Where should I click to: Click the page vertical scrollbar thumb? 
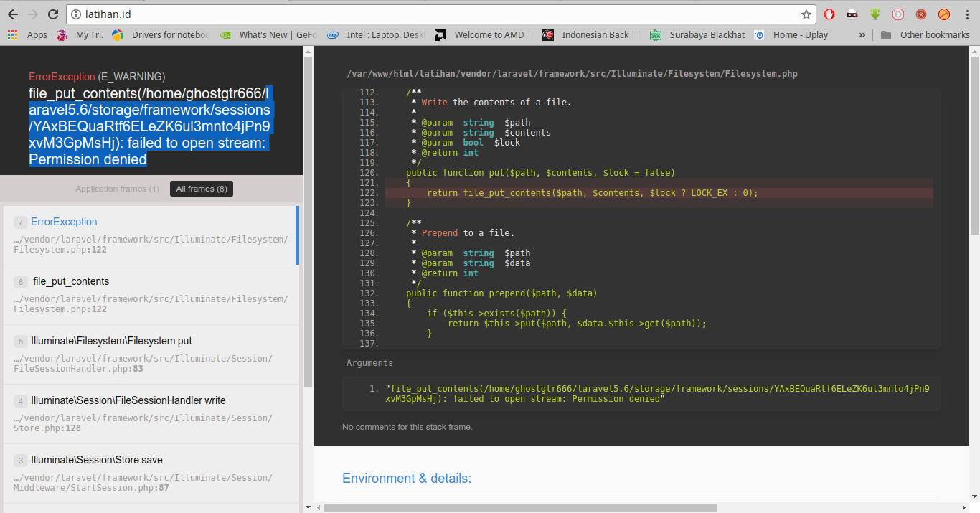tap(974, 146)
